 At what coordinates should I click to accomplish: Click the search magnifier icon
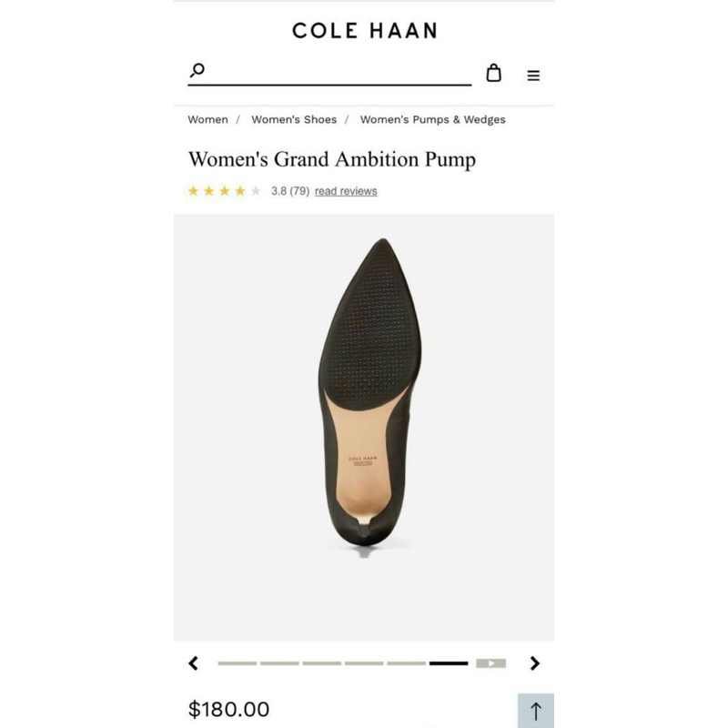point(197,71)
